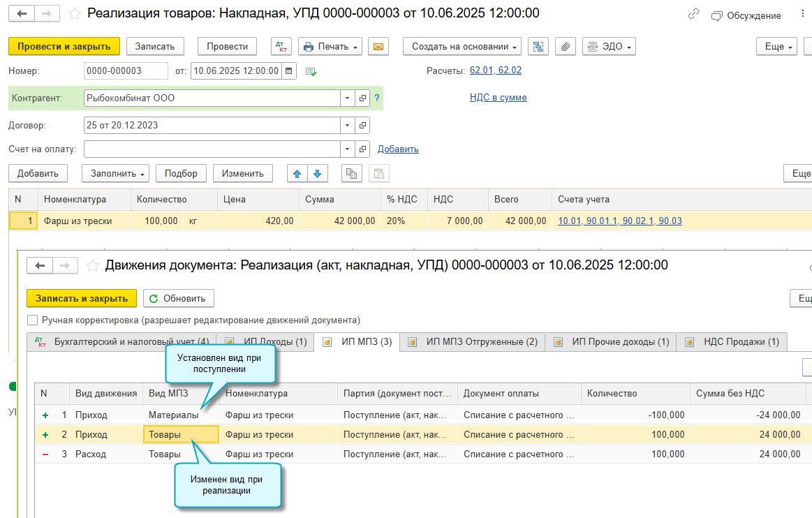812x518 pixels.
Task: Open the ЭДО dropdown menu
Action: pos(609,47)
